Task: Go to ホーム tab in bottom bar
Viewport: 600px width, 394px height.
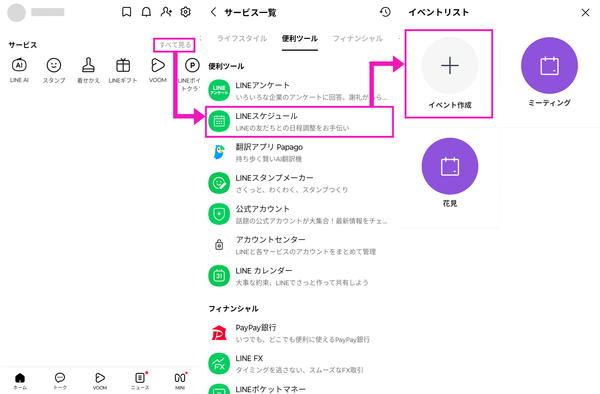Action: coord(20,381)
